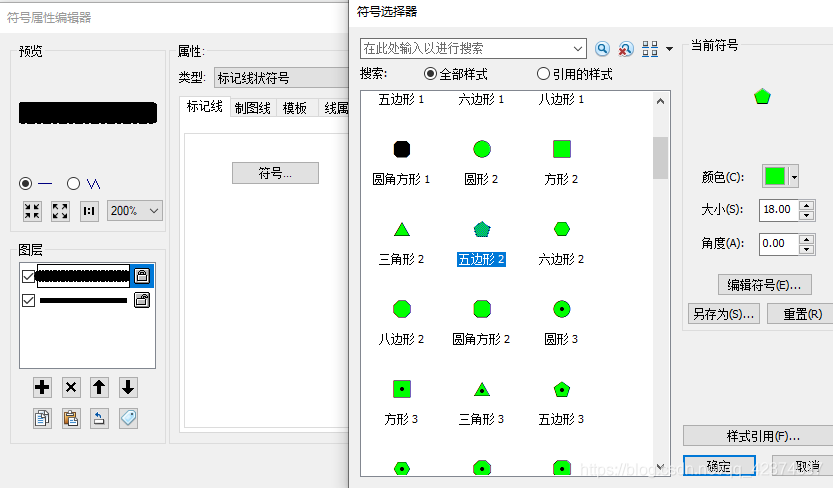
Task: Select the zigzag line preview radio button
Action: (73, 184)
